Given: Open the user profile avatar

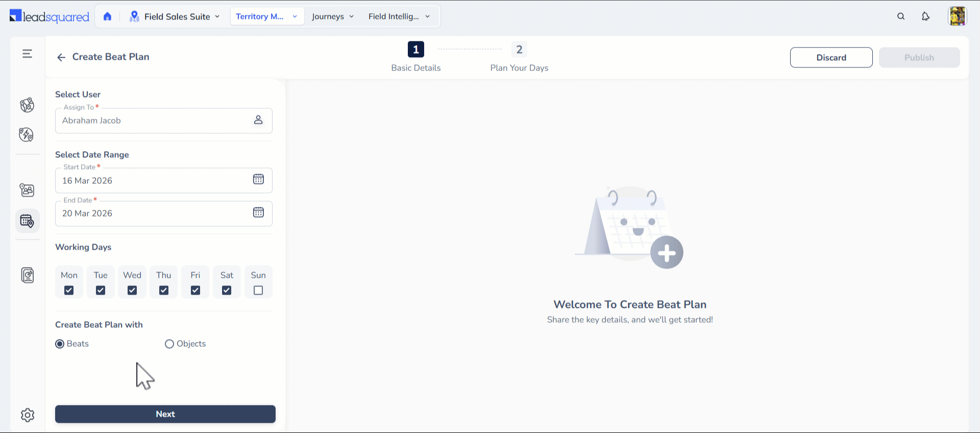Looking at the screenshot, I should pyautogui.click(x=958, y=16).
